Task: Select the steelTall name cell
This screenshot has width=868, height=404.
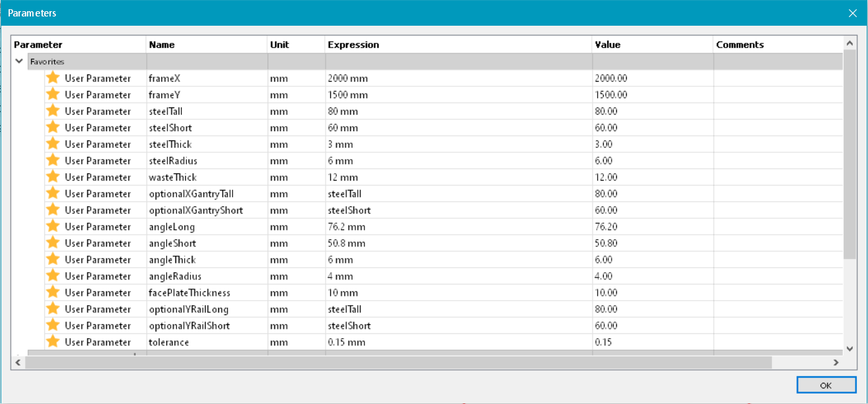Action: pos(206,111)
